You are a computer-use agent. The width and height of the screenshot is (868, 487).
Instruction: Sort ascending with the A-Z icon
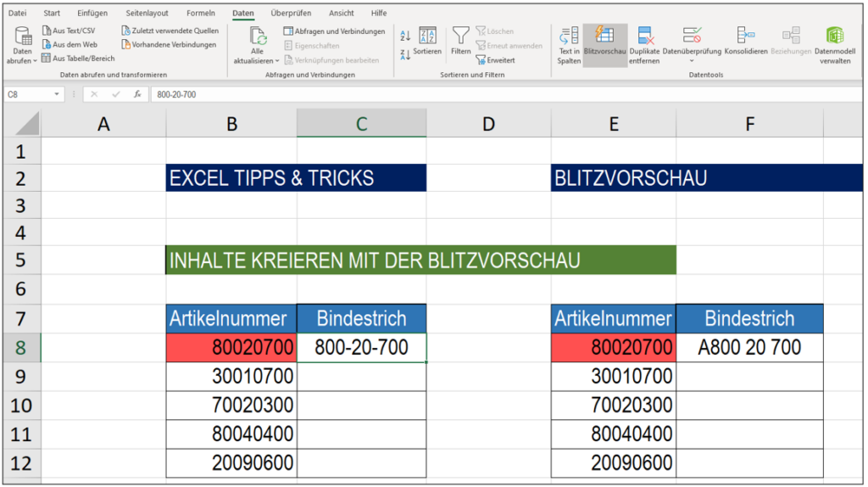(x=405, y=36)
